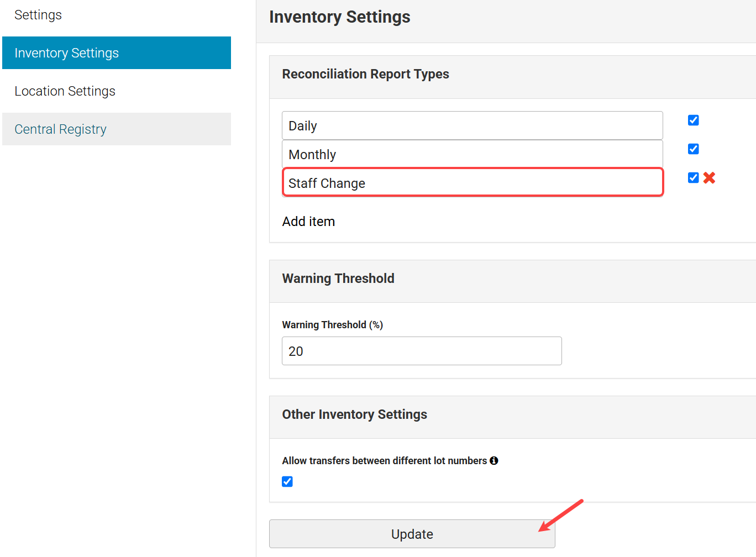Click into the Monthly text field
The image size is (756, 557).
coord(472,155)
